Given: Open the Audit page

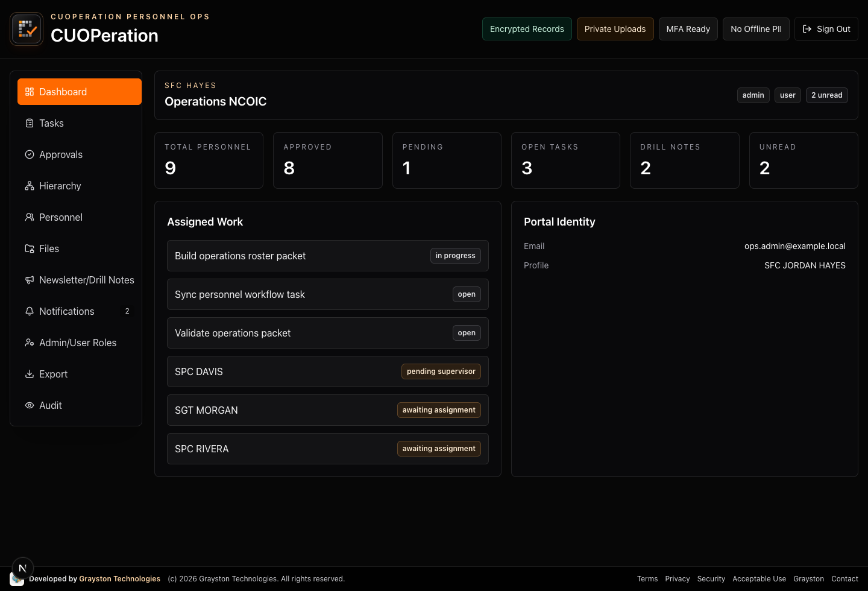Looking at the screenshot, I should 80,405.
